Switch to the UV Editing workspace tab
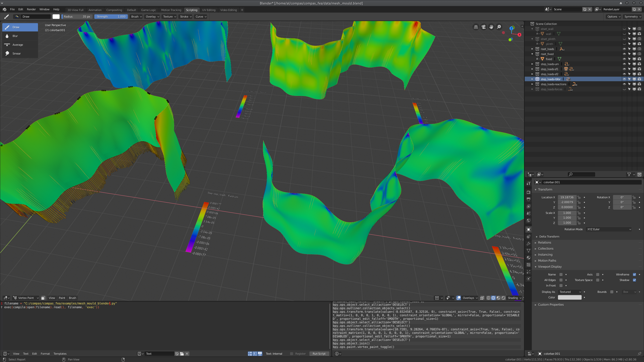The image size is (644, 362). tap(209, 10)
